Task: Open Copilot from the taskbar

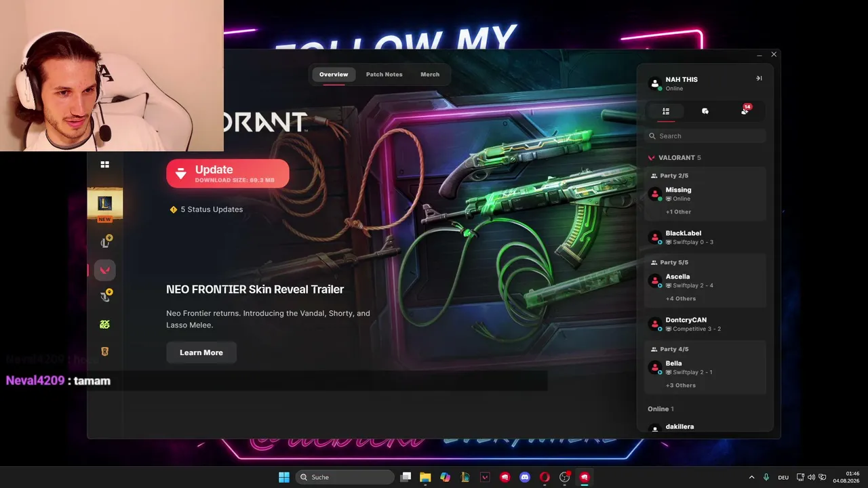Action: click(445, 477)
